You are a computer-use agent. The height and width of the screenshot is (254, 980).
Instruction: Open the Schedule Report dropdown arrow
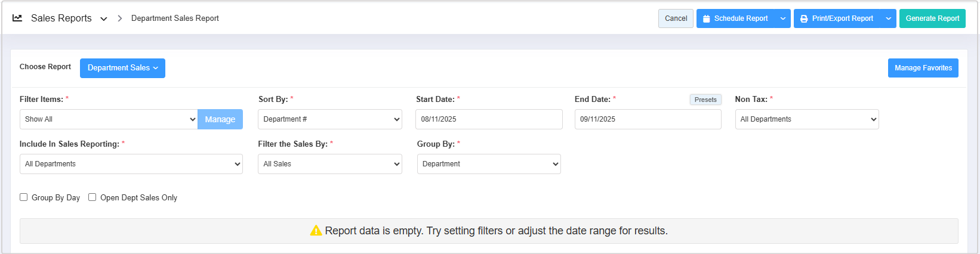point(783,18)
